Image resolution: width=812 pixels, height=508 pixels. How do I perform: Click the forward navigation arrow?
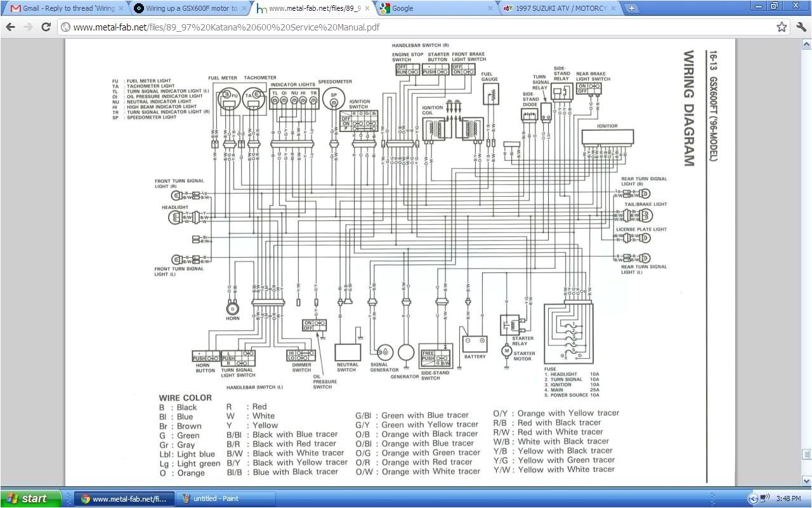coord(28,27)
